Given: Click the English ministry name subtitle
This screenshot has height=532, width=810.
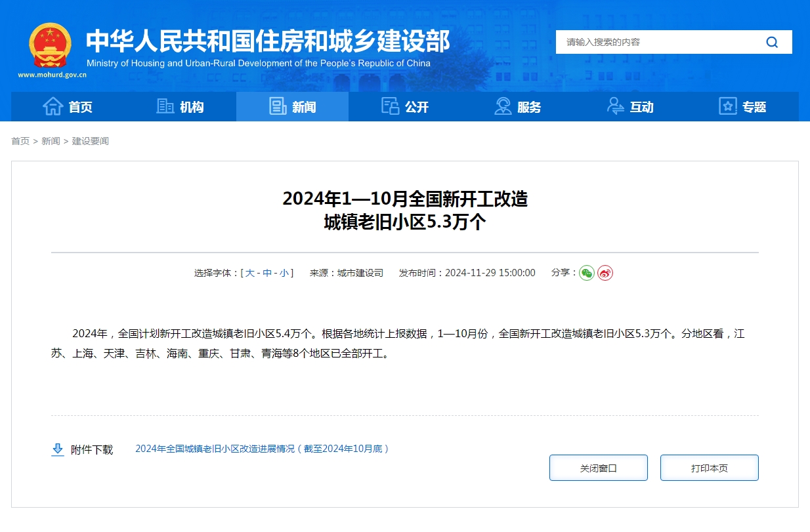Looking at the screenshot, I should (259, 64).
